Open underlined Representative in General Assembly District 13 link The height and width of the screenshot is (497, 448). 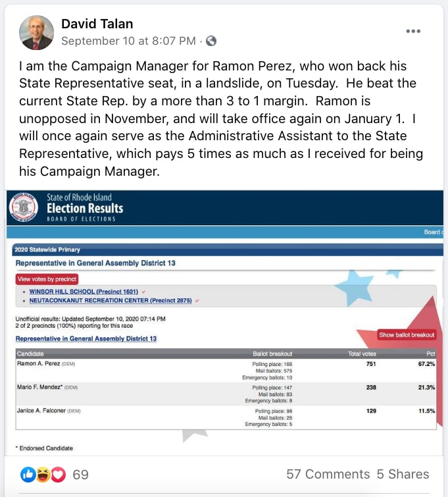[x=86, y=338]
